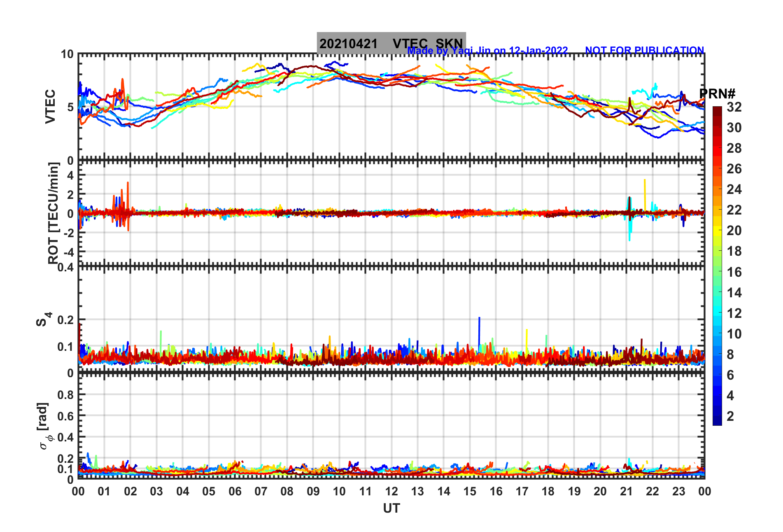
Task: Click the ROT axis tick '-2'
Action: pos(68,233)
